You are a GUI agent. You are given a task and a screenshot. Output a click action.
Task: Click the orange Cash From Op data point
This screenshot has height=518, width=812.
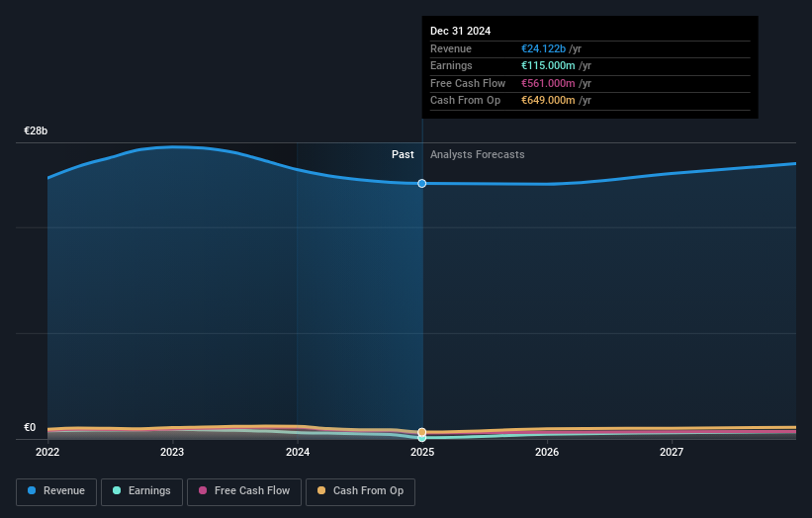coord(422,432)
